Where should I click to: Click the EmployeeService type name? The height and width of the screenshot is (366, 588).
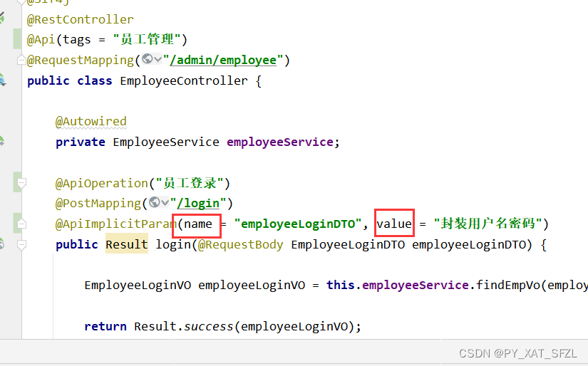166,142
